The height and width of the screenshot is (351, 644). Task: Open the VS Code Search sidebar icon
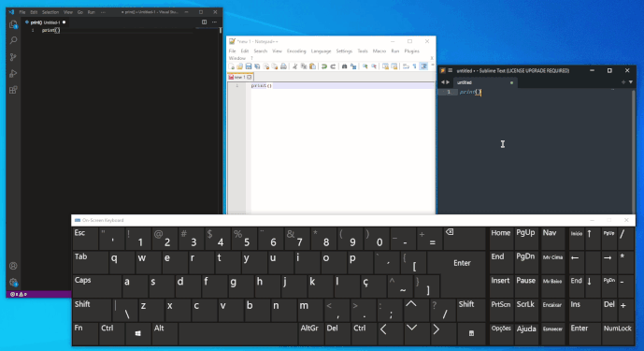13,40
